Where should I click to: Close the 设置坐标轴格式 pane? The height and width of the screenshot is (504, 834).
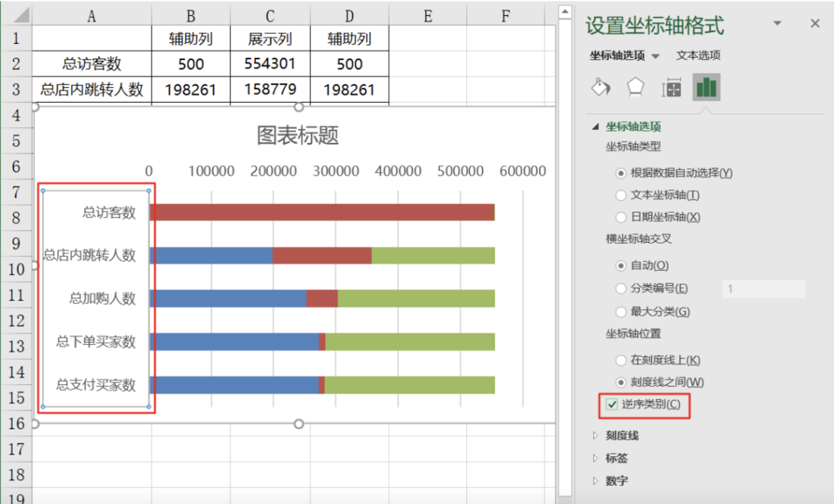(815, 23)
